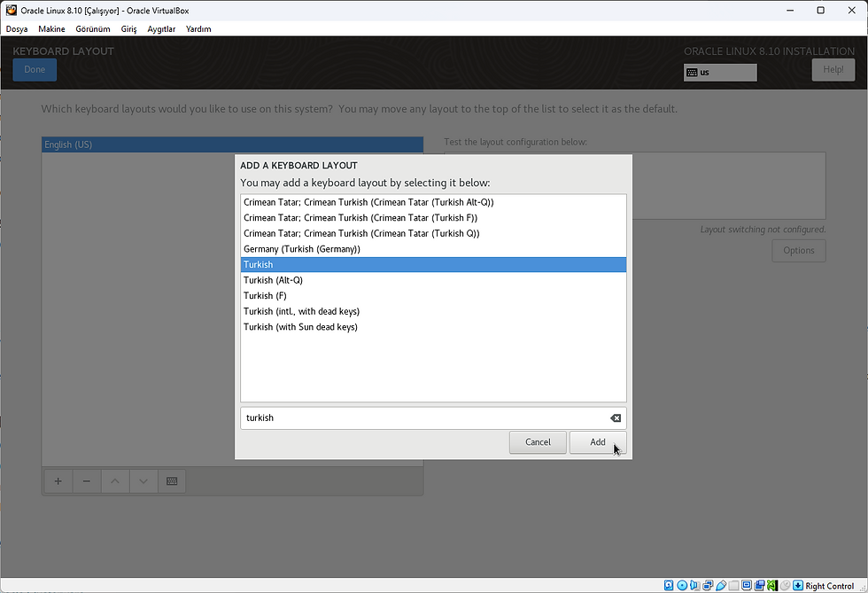Minimize the VirtualBox window
The height and width of the screenshot is (593, 868).
tap(790, 10)
